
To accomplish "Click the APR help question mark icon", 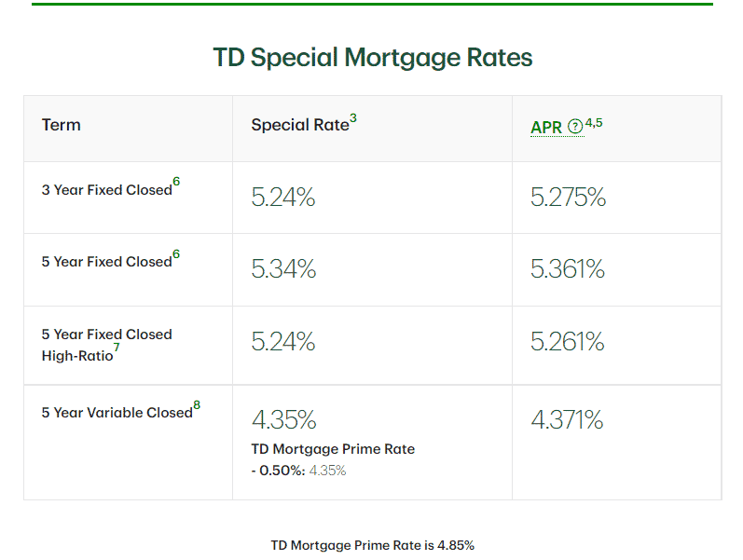I will click(x=575, y=126).
